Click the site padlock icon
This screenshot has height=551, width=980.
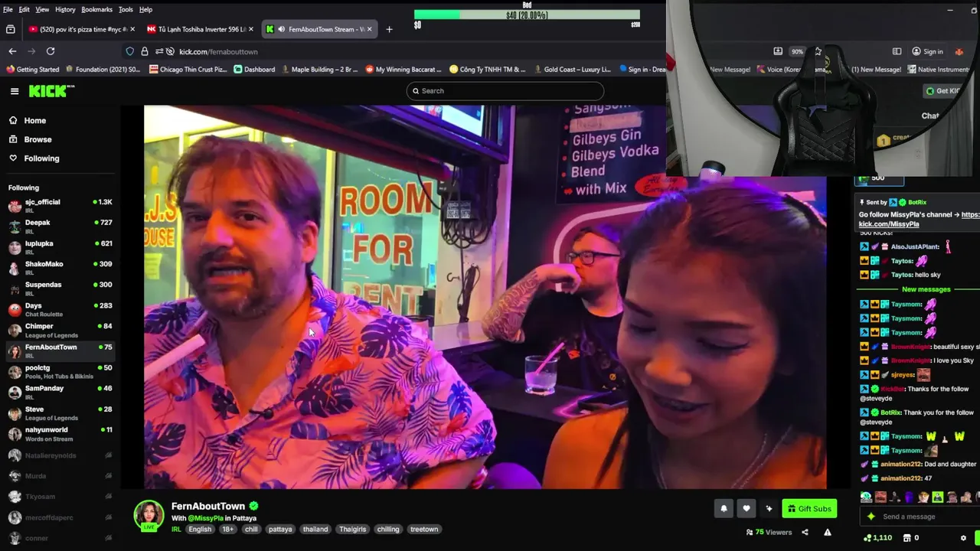tap(145, 51)
